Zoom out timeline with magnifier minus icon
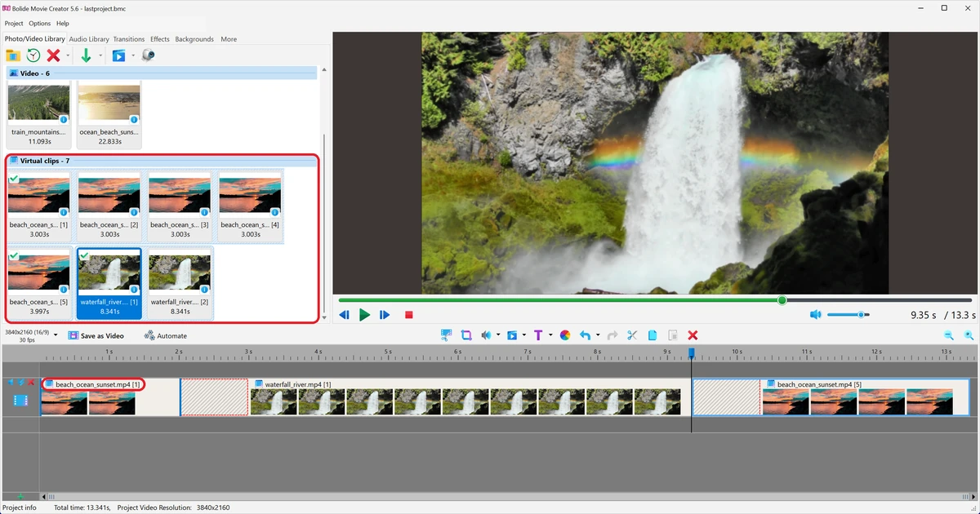The width and height of the screenshot is (980, 514). coord(949,335)
